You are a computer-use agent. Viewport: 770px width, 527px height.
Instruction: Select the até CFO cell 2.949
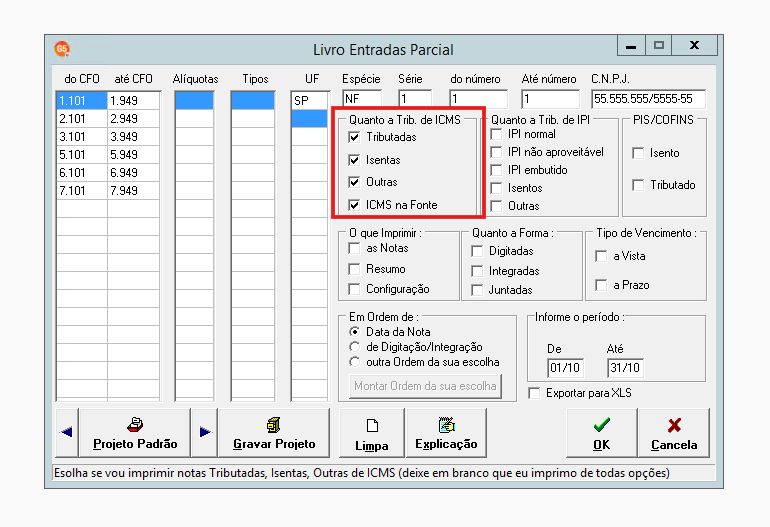point(134,119)
